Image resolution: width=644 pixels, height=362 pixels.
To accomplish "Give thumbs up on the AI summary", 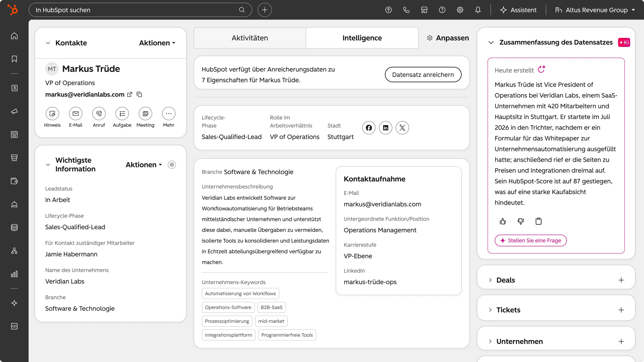I will pos(502,221).
